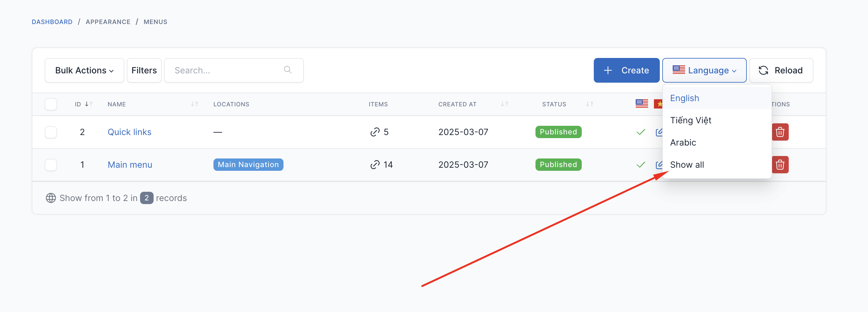Collapse the Language dropdown button
868x312 pixels.
[x=704, y=70]
